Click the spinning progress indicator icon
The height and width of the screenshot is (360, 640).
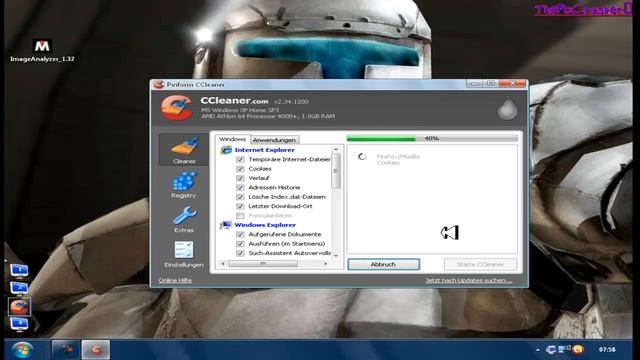point(362,157)
